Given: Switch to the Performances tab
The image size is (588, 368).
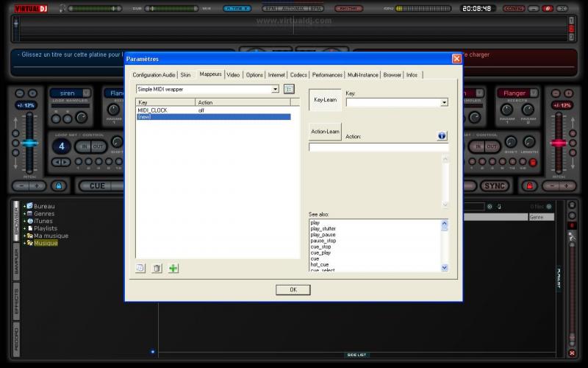Looking at the screenshot, I should (327, 75).
